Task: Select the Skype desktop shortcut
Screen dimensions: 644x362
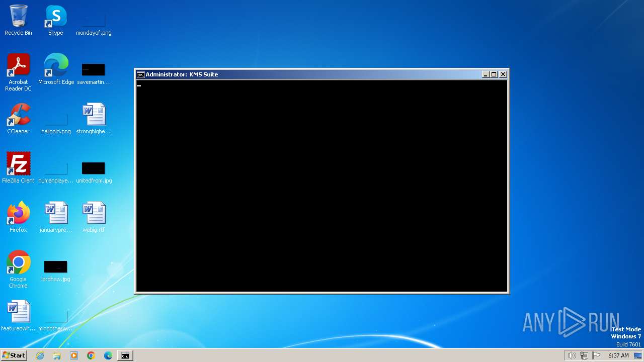Action: [56, 20]
